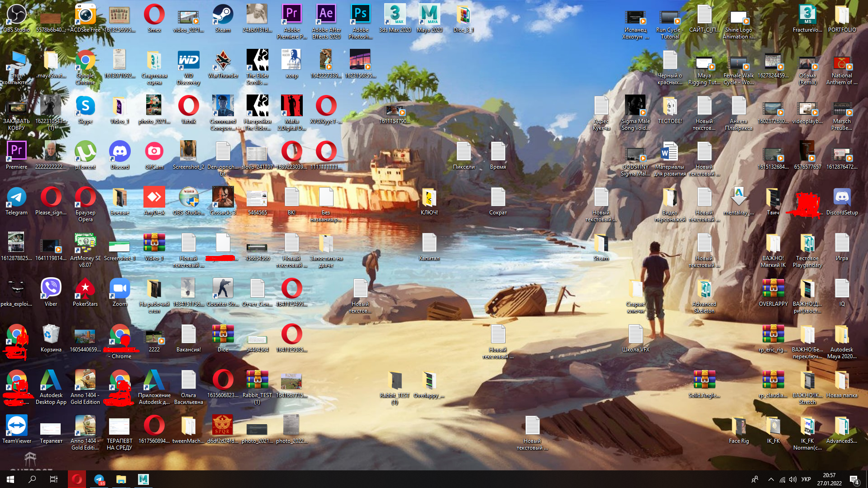Screen dimensions: 868x488
Task: Open the Пиксели text file
Action: pos(463,155)
